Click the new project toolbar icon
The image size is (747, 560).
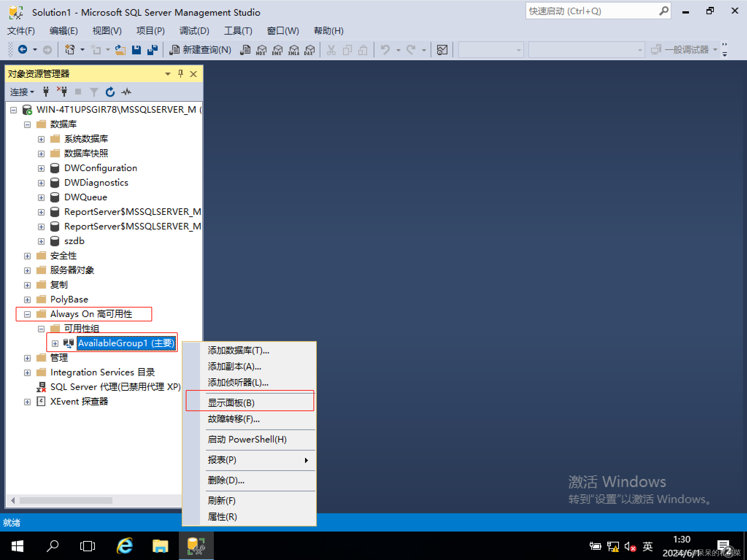pyautogui.click(x=69, y=50)
